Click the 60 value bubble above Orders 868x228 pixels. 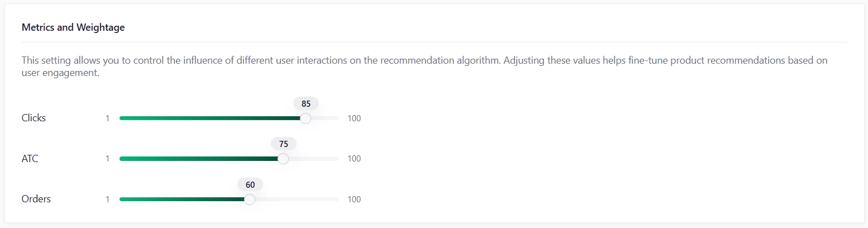pyautogui.click(x=250, y=184)
